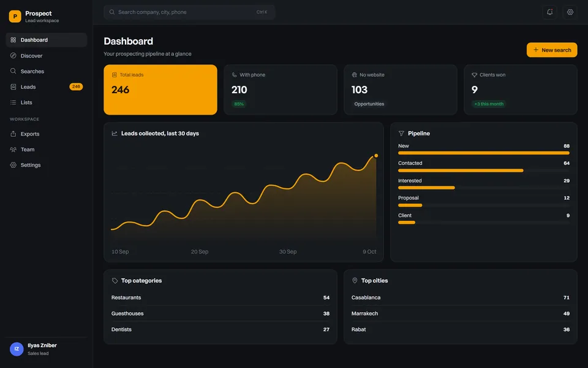This screenshot has height=368, width=588.
Task: Click the Exports upload icon
Action: coord(13,134)
